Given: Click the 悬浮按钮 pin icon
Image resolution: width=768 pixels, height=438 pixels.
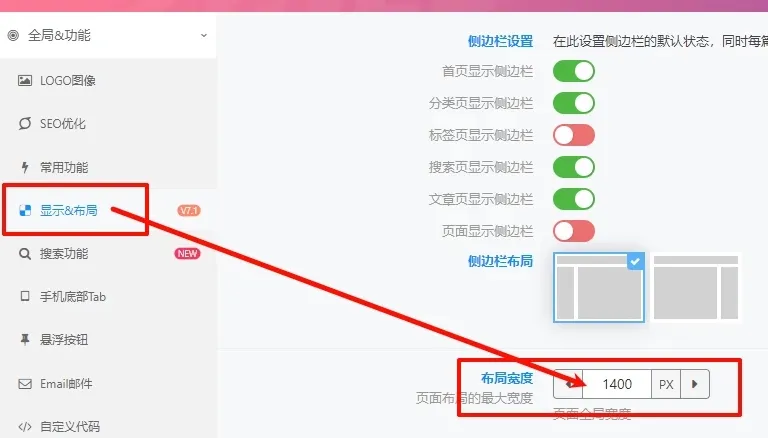Looking at the screenshot, I should [x=25, y=340].
